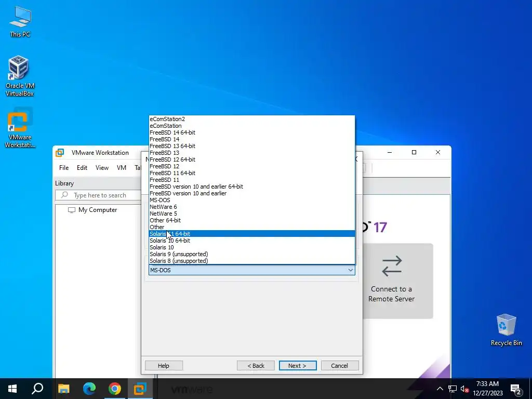Choose FreeBSD 14 64-bit option
The image size is (532, 399).
click(x=252, y=132)
